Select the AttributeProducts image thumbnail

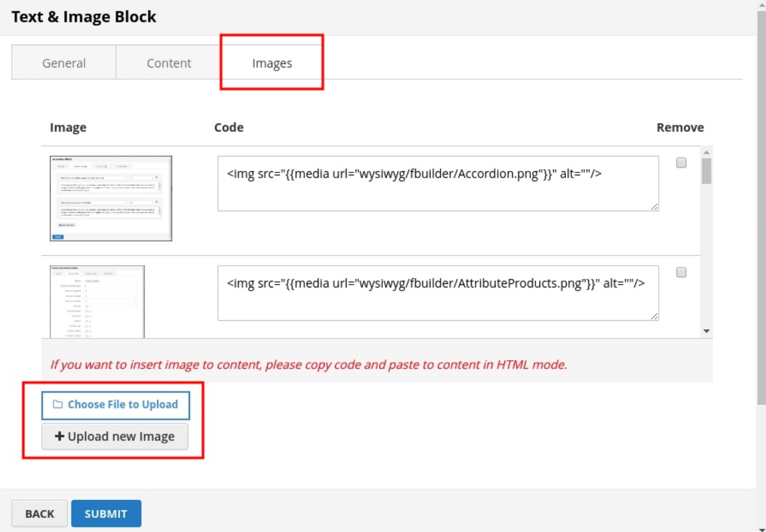[x=97, y=301]
